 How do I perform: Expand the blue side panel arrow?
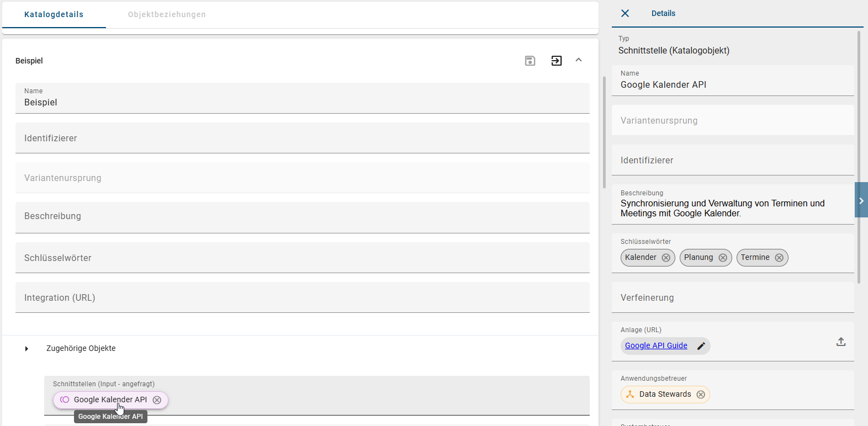(x=861, y=200)
